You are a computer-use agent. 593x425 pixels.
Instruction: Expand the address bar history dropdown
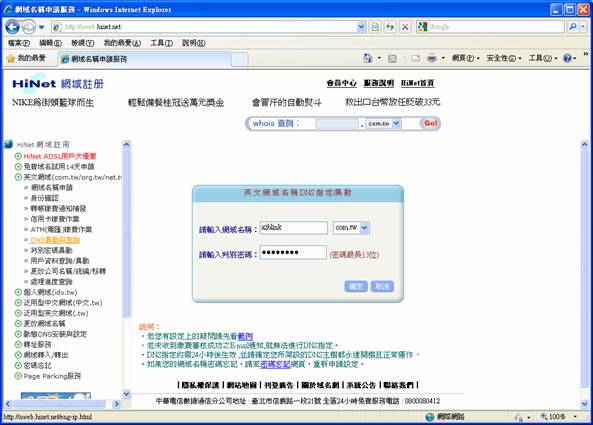pos(361,27)
